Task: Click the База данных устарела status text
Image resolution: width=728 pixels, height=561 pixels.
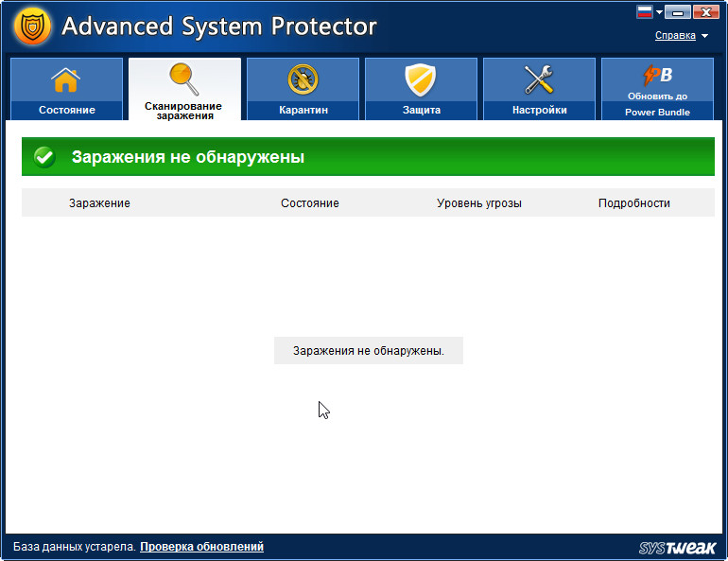Action: point(75,547)
